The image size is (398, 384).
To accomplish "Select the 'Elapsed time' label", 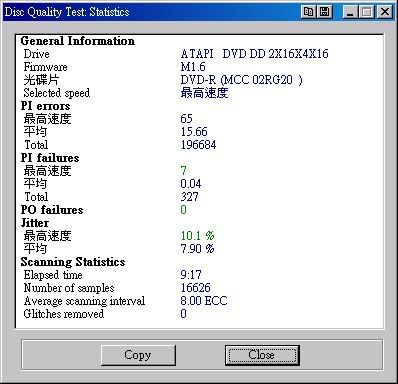I will pyautogui.click(x=53, y=275).
